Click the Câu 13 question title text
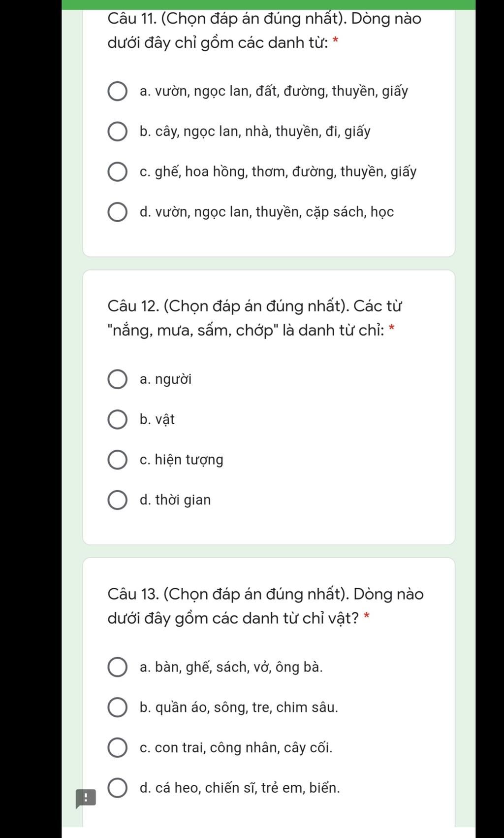504x838 pixels. click(265, 606)
